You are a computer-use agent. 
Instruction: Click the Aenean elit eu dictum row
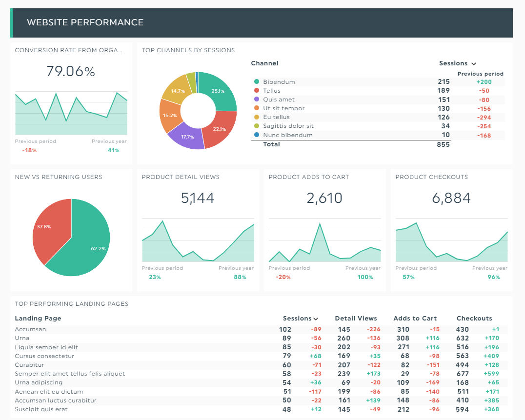tap(261, 392)
